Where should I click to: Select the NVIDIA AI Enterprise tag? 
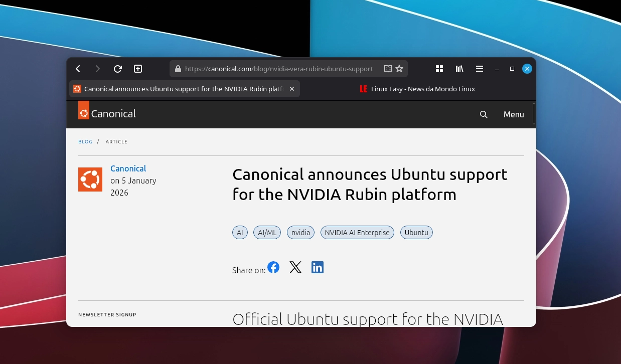[357, 232]
